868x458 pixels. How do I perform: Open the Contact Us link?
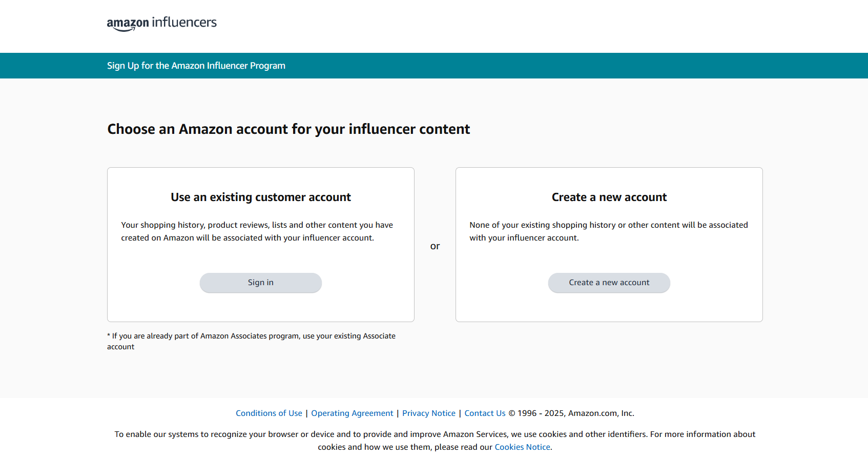pyautogui.click(x=485, y=413)
